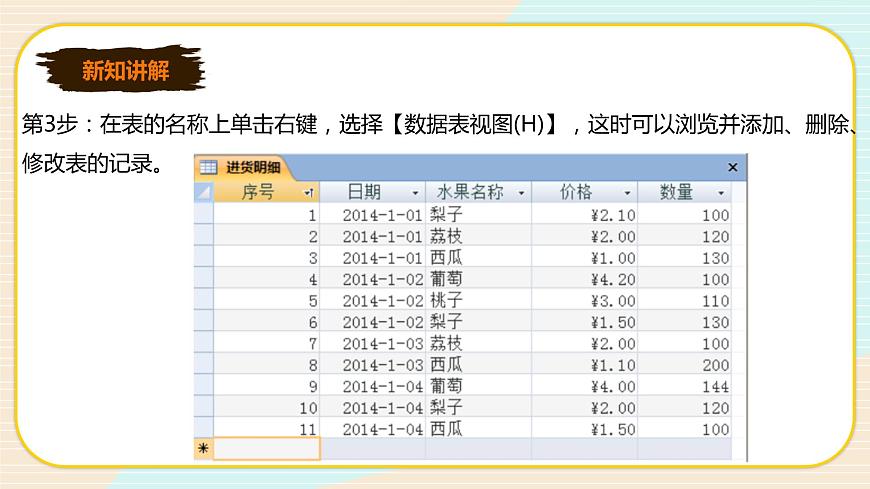Click the row selector for record 11
The height and width of the screenshot is (489, 870).
204,428
